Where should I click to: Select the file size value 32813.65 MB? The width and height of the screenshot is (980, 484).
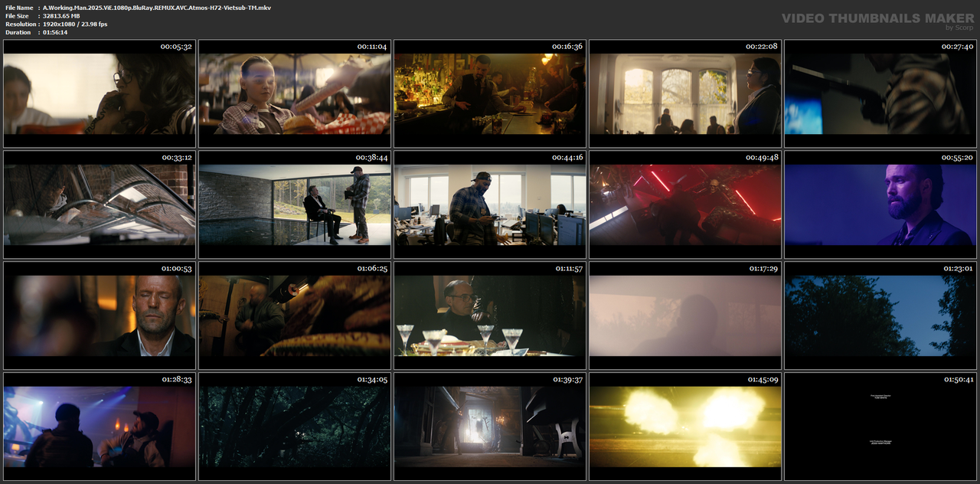[61, 16]
